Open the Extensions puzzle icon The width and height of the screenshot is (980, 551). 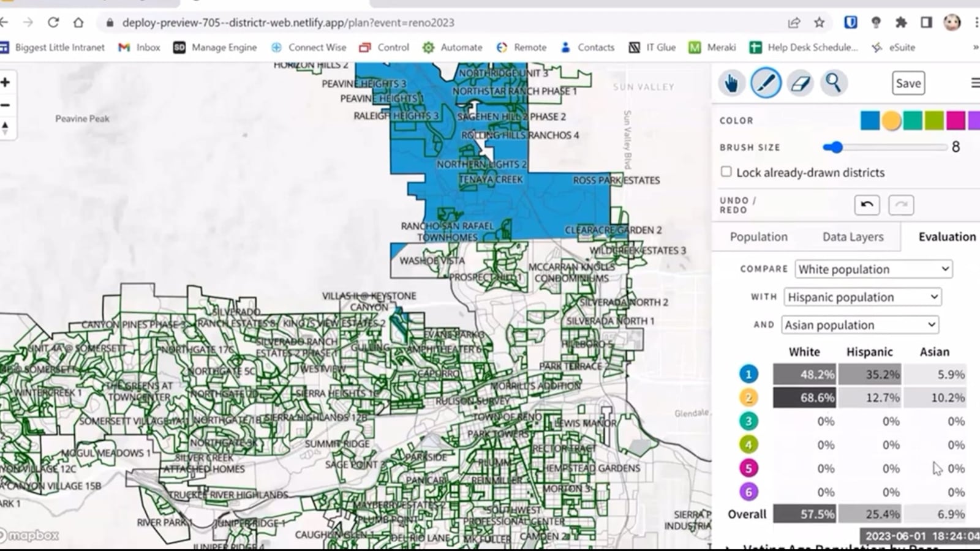coord(901,23)
